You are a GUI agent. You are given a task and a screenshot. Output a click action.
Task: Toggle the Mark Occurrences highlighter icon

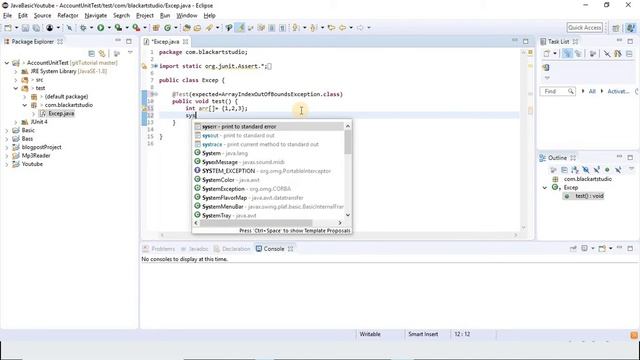point(240,28)
